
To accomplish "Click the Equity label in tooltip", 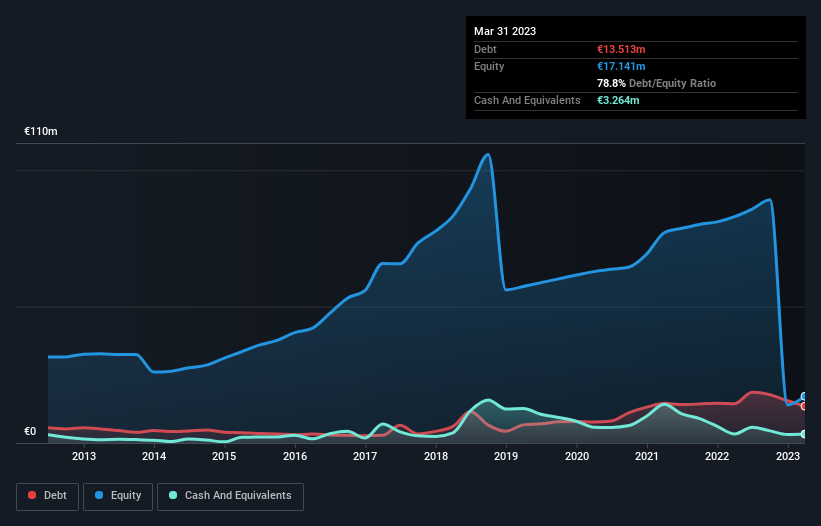I will click(489, 66).
